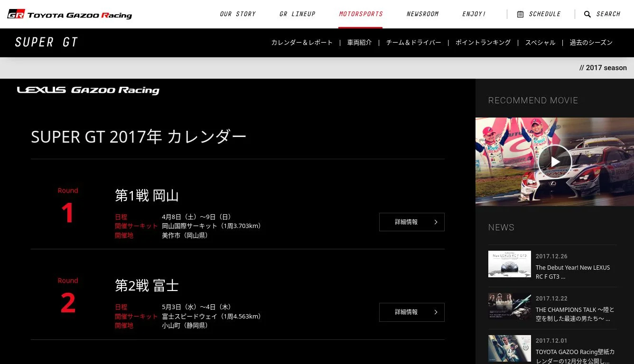Click the '// 2017 season' label

click(603, 68)
